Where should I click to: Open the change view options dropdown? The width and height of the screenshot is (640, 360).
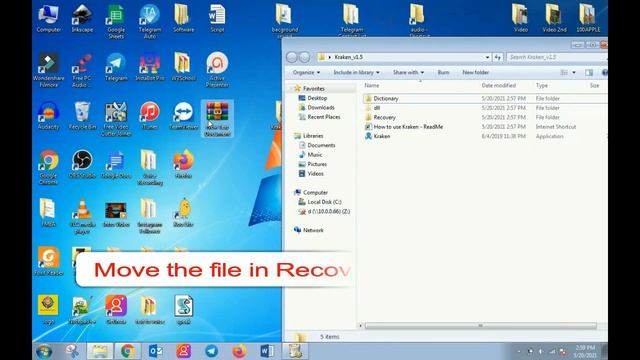[574, 73]
